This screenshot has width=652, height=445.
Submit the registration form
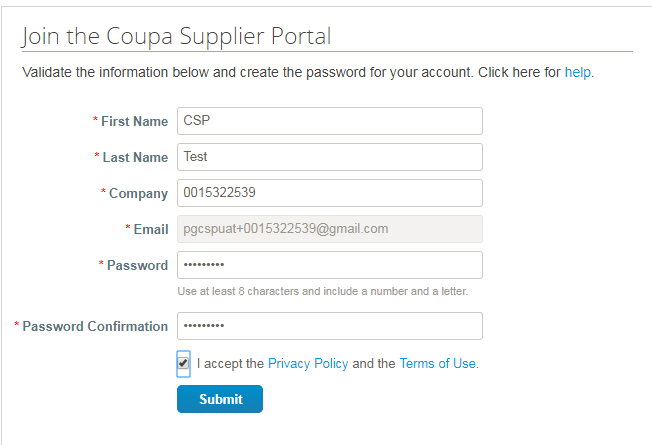[220, 399]
